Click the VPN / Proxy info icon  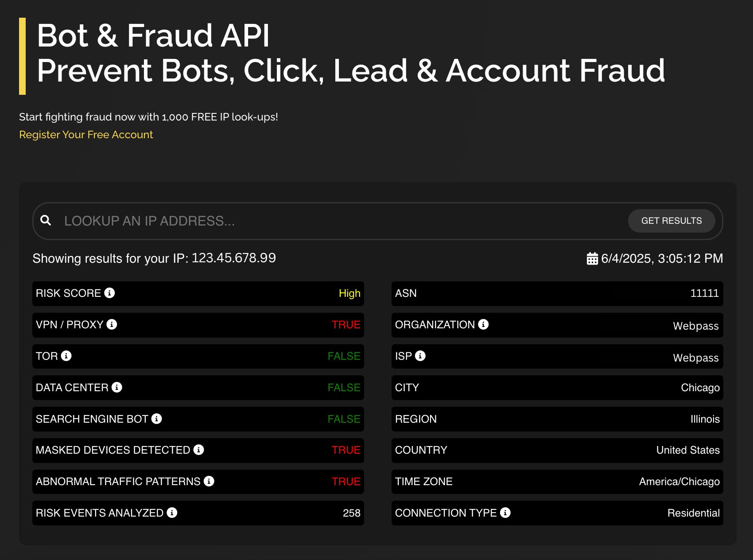pyautogui.click(x=112, y=325)
